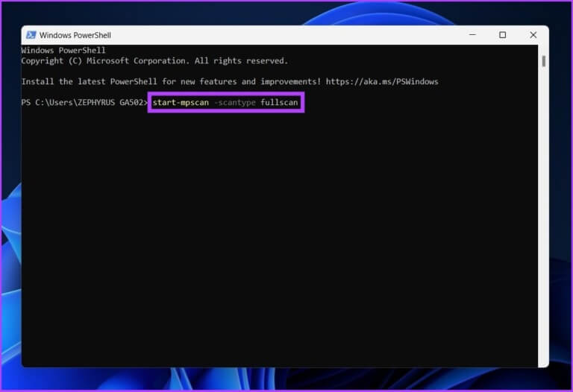Close the Windows PowerShell window
Viewport: 573px width, 392px height.
click(x=533, y=35)
